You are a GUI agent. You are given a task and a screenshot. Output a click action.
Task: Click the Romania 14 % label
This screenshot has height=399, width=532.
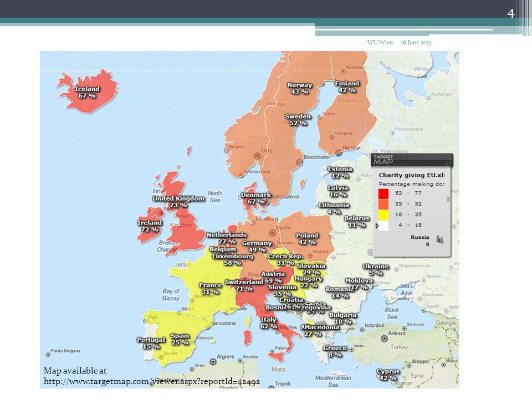pyautogui.click(x=340, y=293)
